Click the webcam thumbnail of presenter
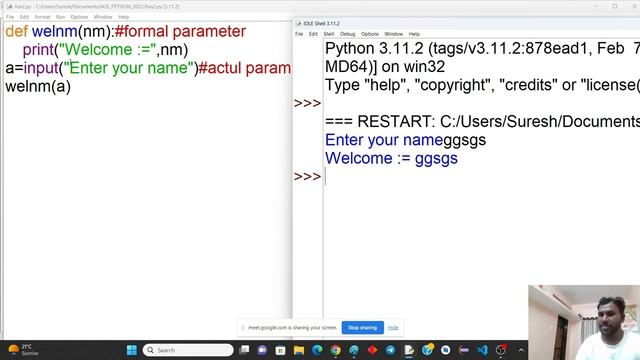640x360 pixels. 584,322
